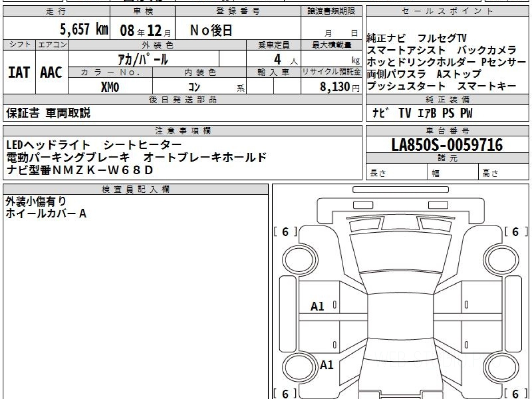Click the A1 mark on the front door
Image resolution: width=532 pixels, height=399 pixels.
(317, 306)
